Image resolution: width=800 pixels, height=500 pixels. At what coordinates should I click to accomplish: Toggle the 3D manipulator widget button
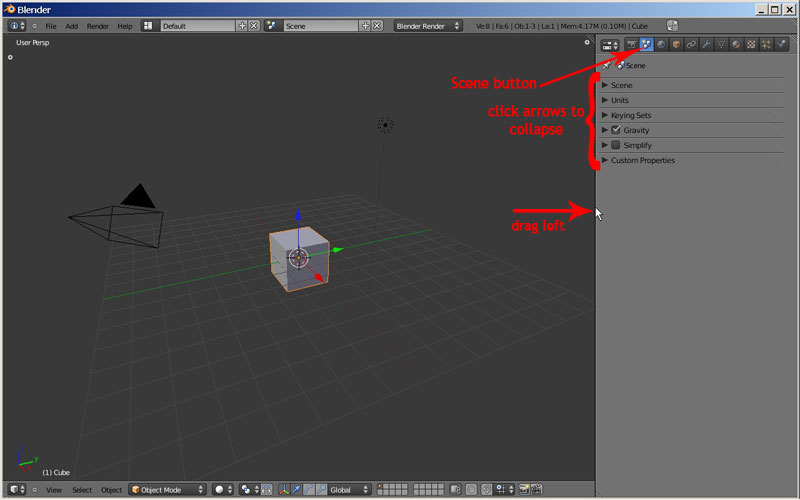286,490
